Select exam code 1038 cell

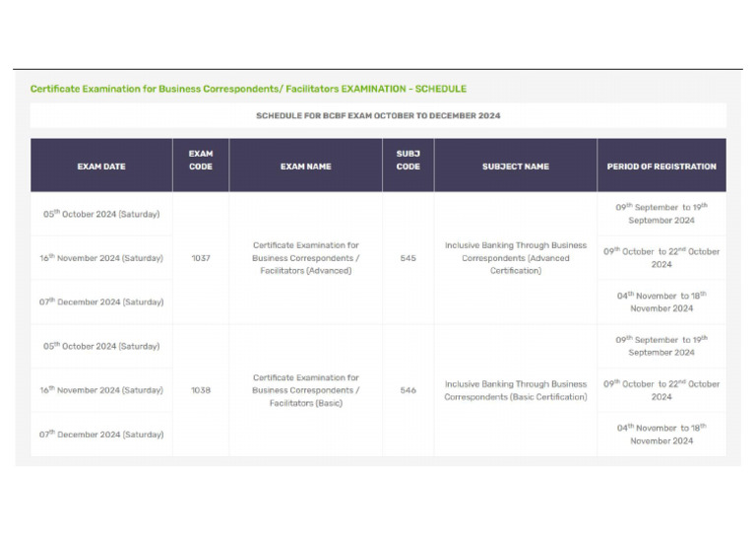click(x=201, y=390)
